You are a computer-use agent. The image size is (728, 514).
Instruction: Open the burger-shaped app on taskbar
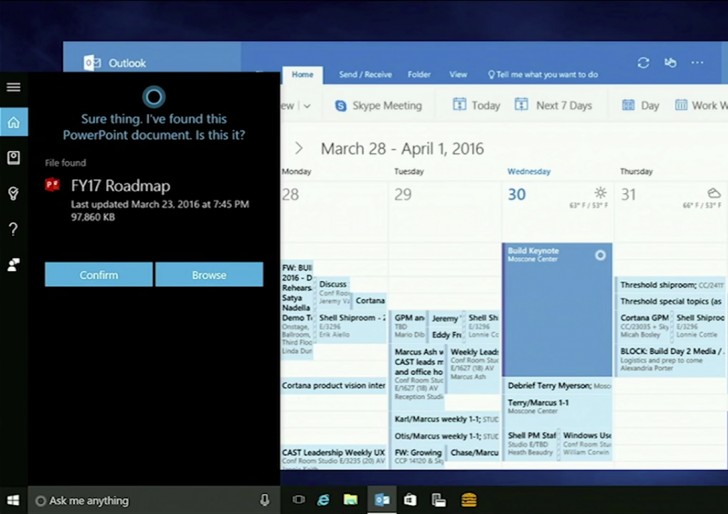click(x=469, y=500)
